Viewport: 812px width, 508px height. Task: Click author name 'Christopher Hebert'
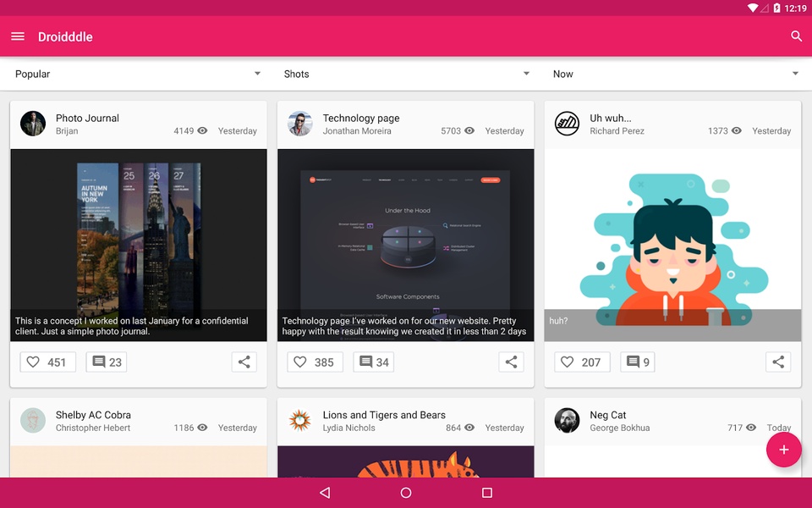click(x=93, y=428)
